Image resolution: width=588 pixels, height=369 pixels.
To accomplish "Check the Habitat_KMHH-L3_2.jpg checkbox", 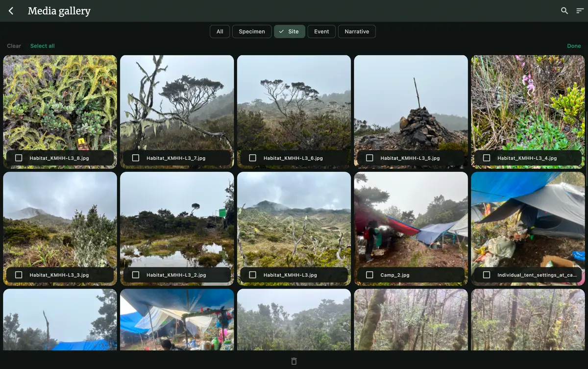I will [x=136, y=275].
